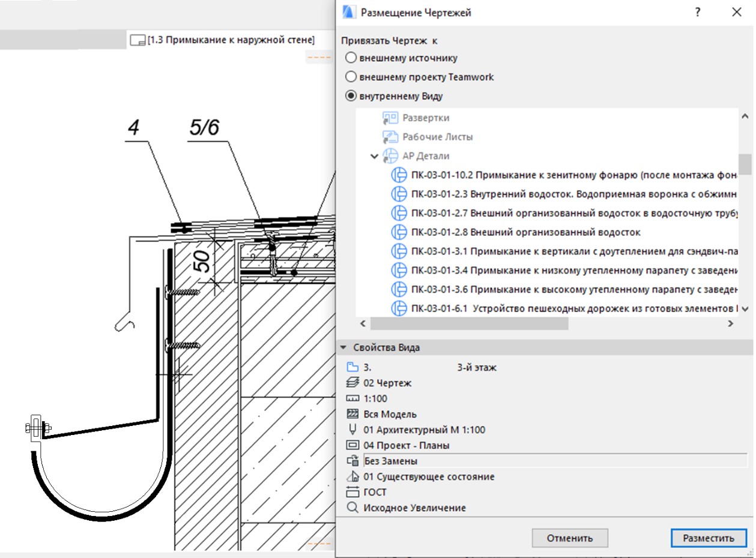The image size is (756, 558).
Task: Click the down arrow of the vertical scrollbar
Action: [x=744, y=309]
